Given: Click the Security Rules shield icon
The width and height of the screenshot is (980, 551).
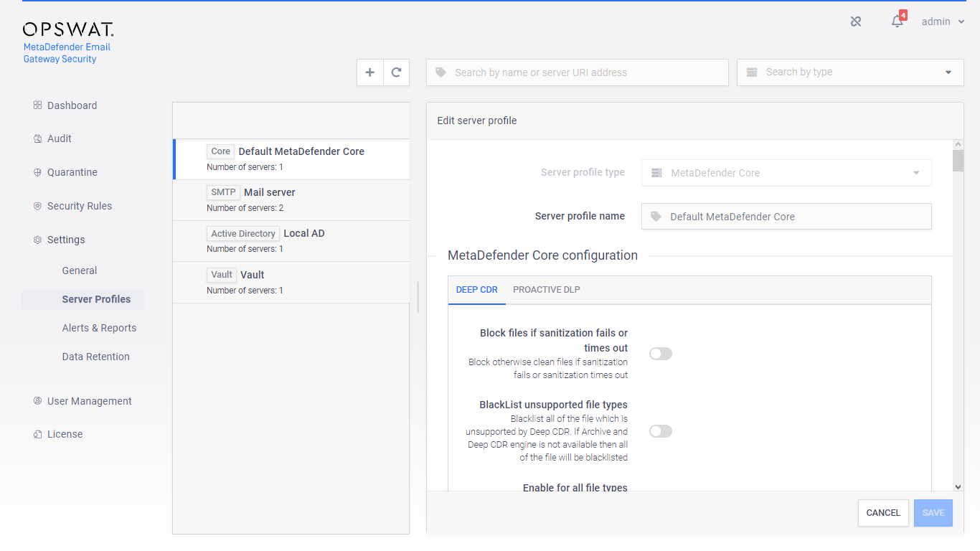Looking at the screenshot, I should point(37,206).
